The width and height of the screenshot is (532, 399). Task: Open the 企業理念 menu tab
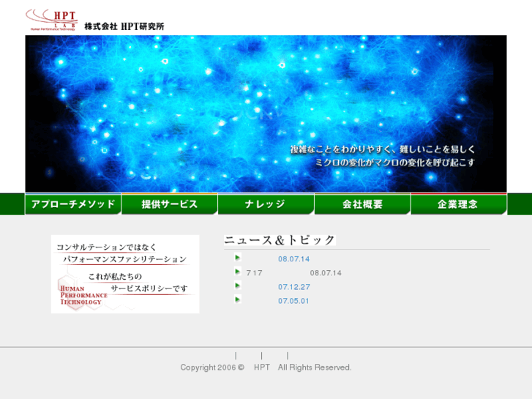[459, 204]
